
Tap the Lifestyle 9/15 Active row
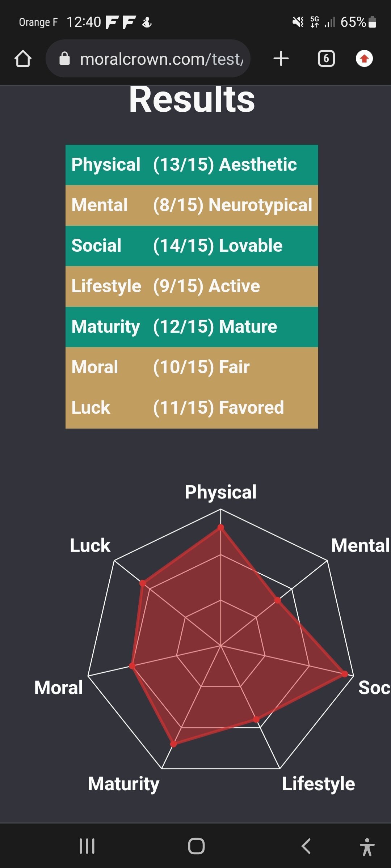click(x=192, y=286)
